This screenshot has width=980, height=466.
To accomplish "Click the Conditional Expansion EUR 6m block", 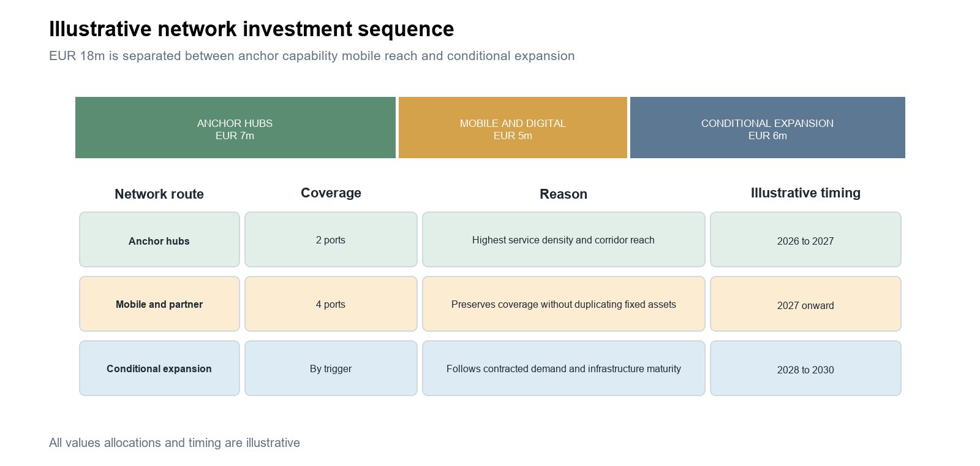I will (x=767, y=128).
